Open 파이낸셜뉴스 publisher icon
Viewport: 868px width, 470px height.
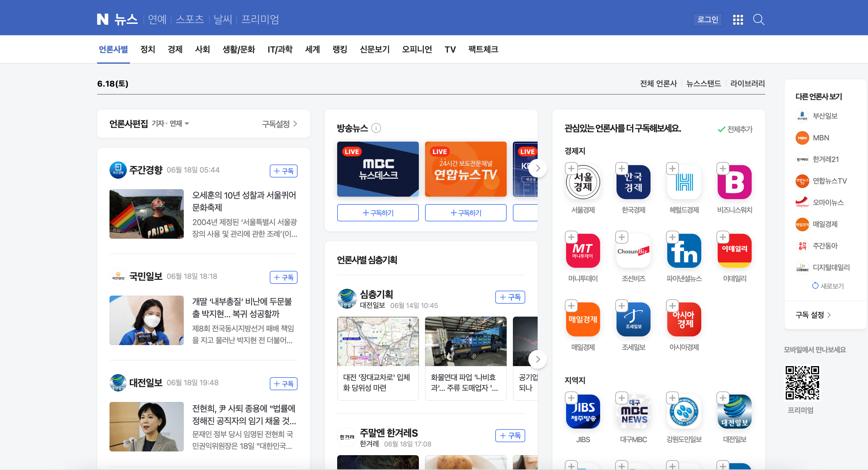(x=684, y=251)
